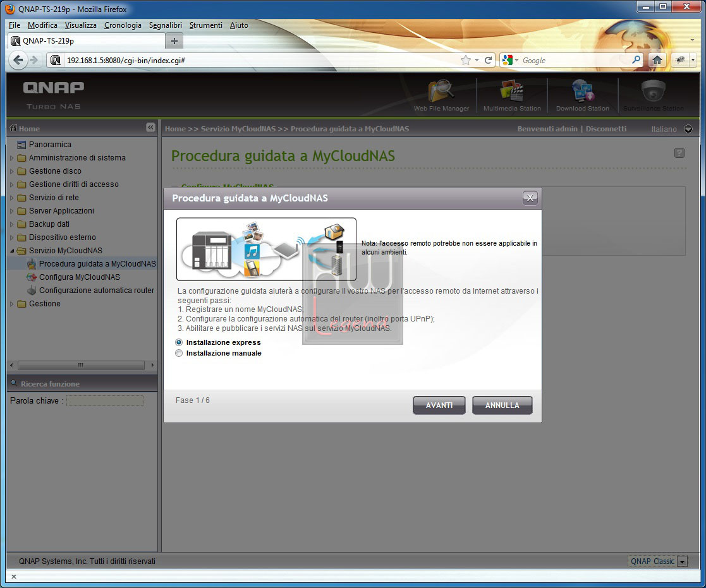The height and width of the screenshot is (588, 706).
Task: Open the Cronologia menu
Action: (x=123, y=25)
